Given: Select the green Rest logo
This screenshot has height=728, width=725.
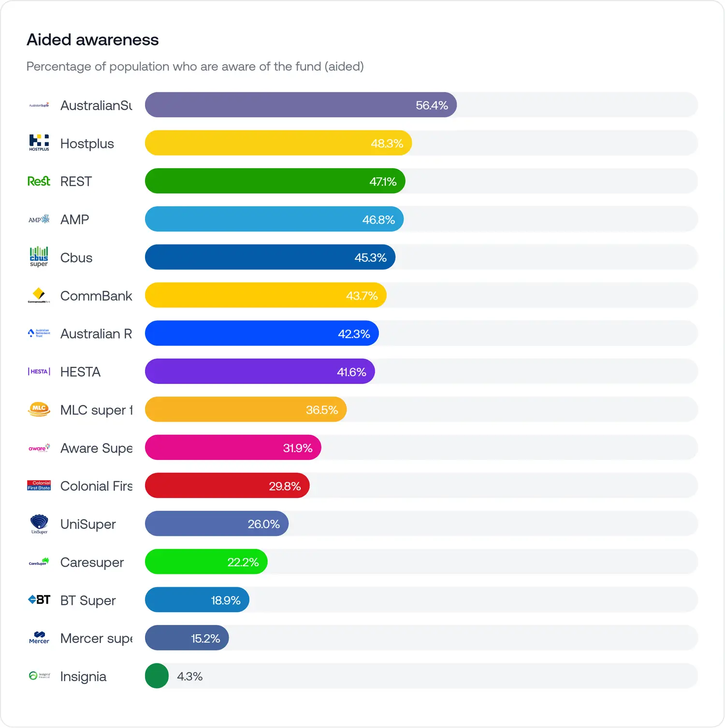Looking at the screenshot, I should 39,181.
